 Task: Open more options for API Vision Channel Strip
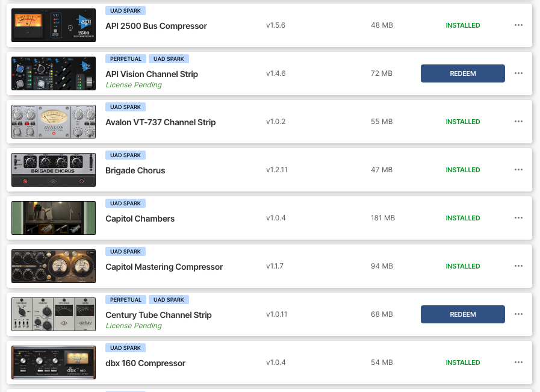518,73
